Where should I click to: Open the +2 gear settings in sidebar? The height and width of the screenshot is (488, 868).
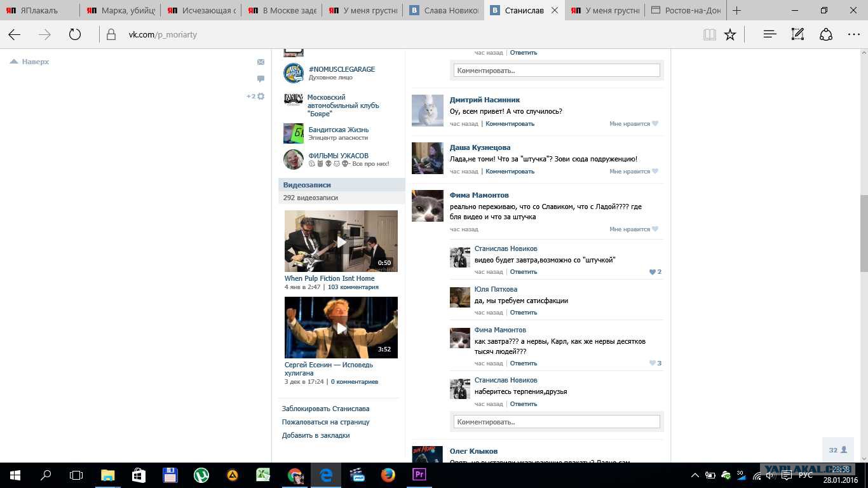pos(255,97)
